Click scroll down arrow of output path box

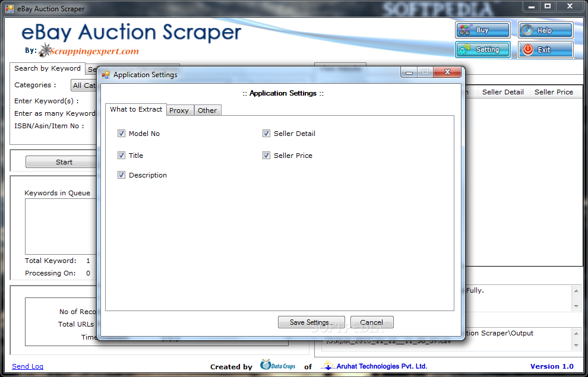pos(576,346)
